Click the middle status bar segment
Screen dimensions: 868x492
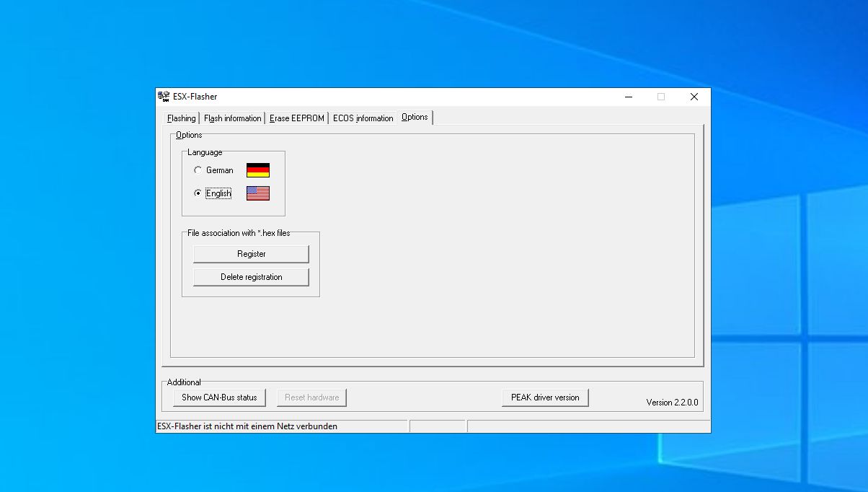point(438,426)
